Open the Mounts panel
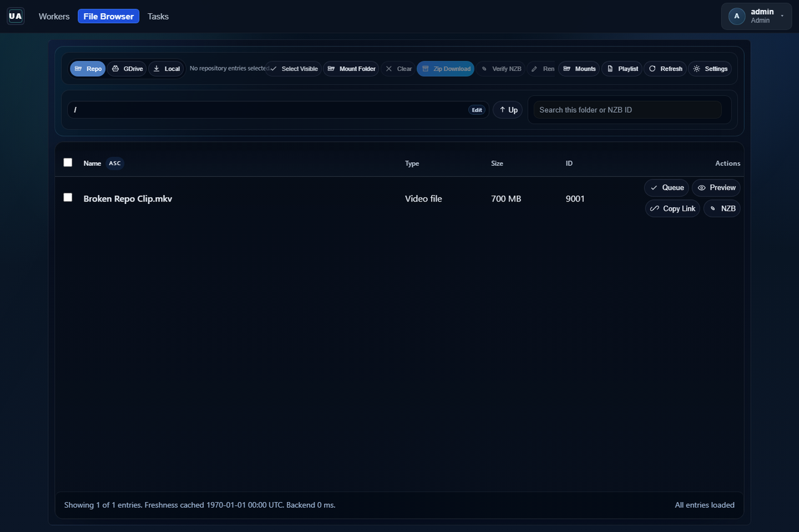This screenshot has height=532, width=799. point(579,69)
